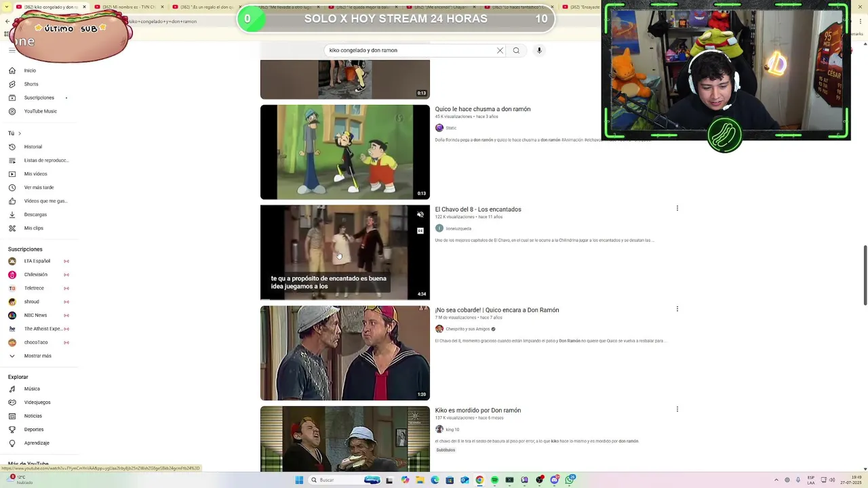Image resolution: width=868 pixels, height=488 pixels.
Task: Click the YouTube search input field
Action: pos(409,50)
